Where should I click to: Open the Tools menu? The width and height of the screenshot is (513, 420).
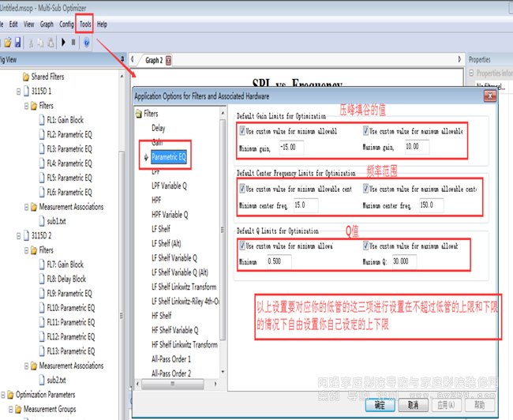(84, 24)
